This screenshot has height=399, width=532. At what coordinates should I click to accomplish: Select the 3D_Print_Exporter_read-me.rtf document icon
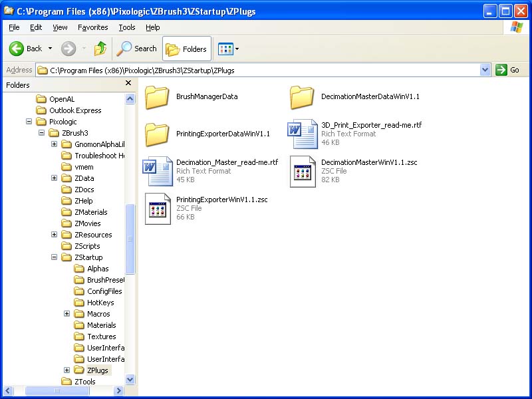[x=302, y=134]
